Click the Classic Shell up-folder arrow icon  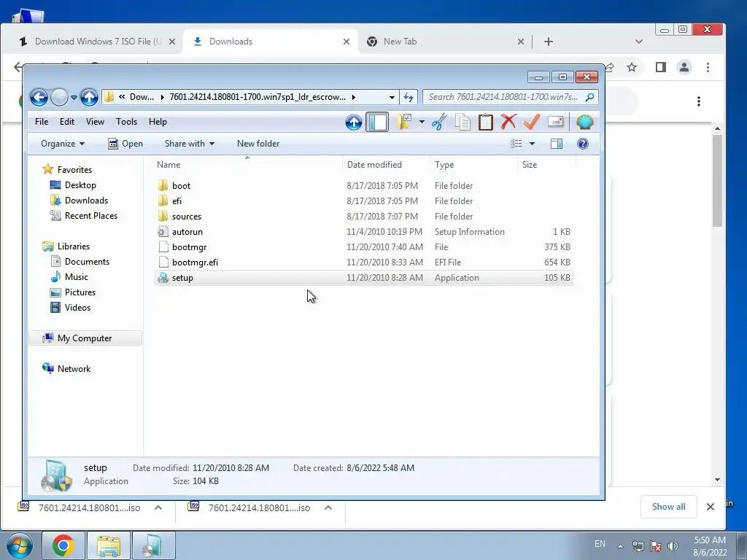[x=354, y=122]
